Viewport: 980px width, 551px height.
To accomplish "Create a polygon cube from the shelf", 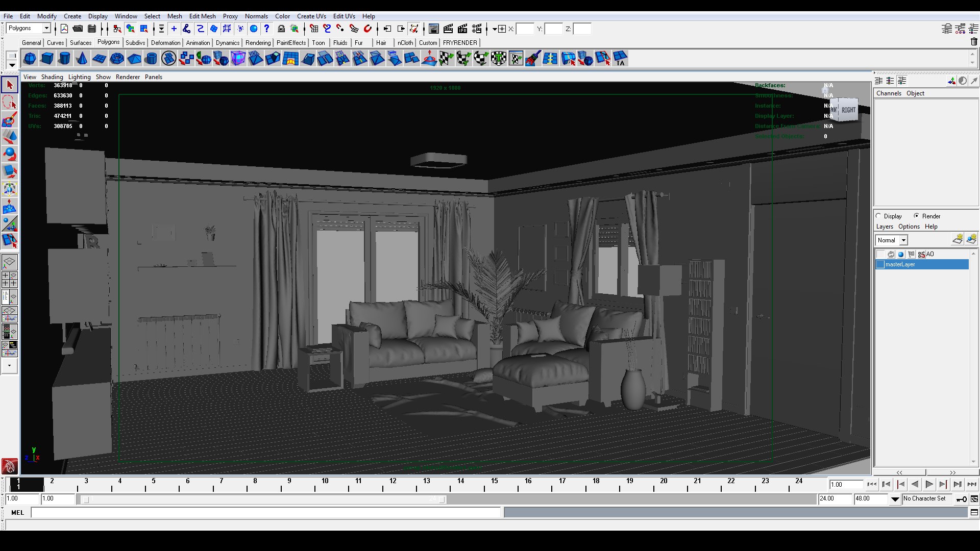I will point(47,59).
